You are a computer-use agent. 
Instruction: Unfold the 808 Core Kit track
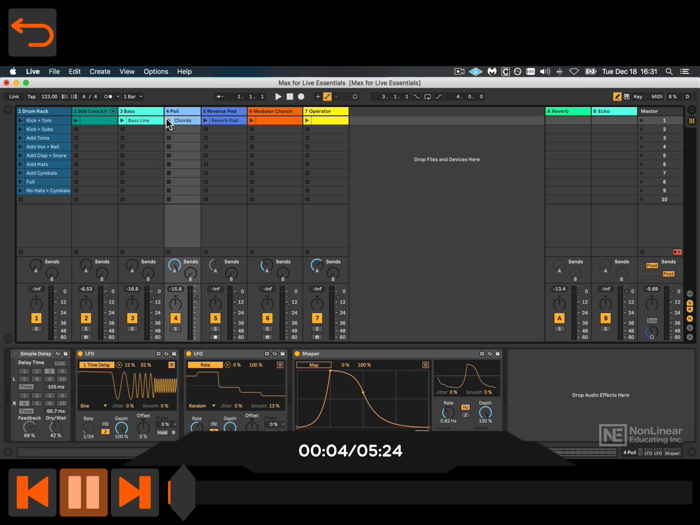113,111
